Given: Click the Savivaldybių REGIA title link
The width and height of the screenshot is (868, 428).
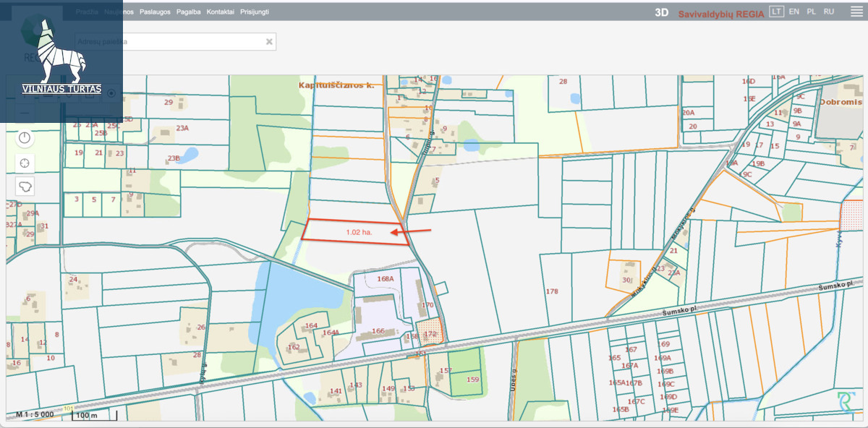Looking at the screenshot, I should 720,14.
